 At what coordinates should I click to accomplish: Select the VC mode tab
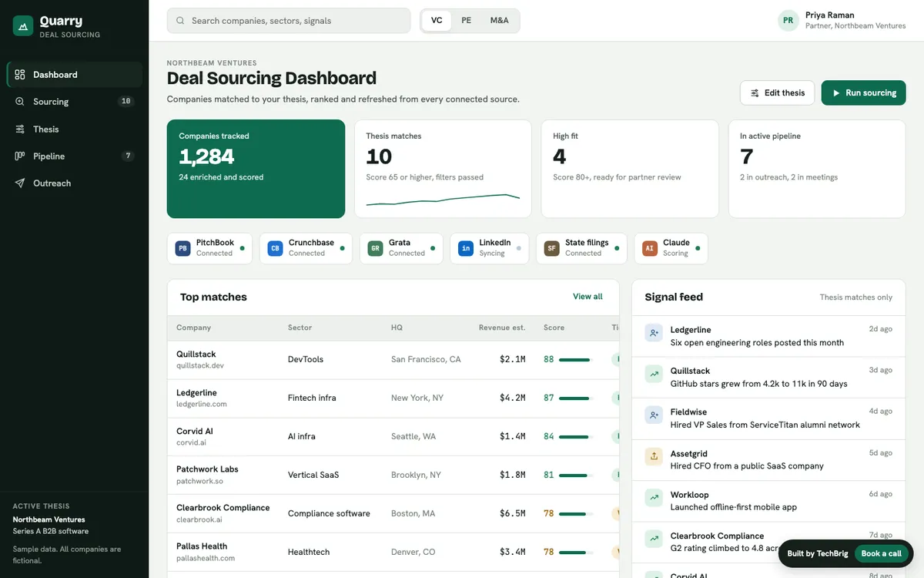click(x=437, y=21)
